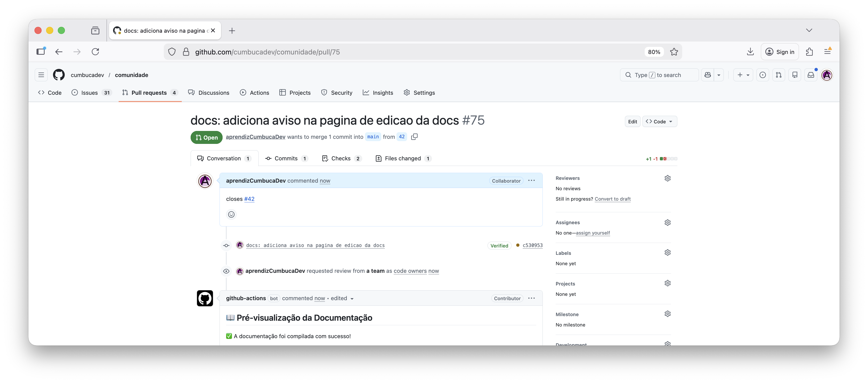Image resolution: width=868 pixels, height=383 pixels.
Task: Click Convert to draft link
Action: [612, 199]
